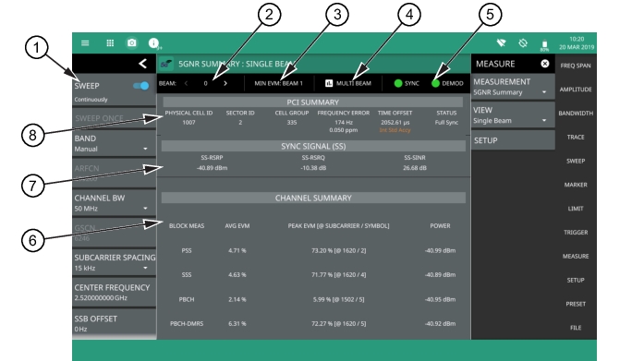This screenshot has height=361, width=644.
Task: Open the AMPLITUDE menu
Action: 576,90
